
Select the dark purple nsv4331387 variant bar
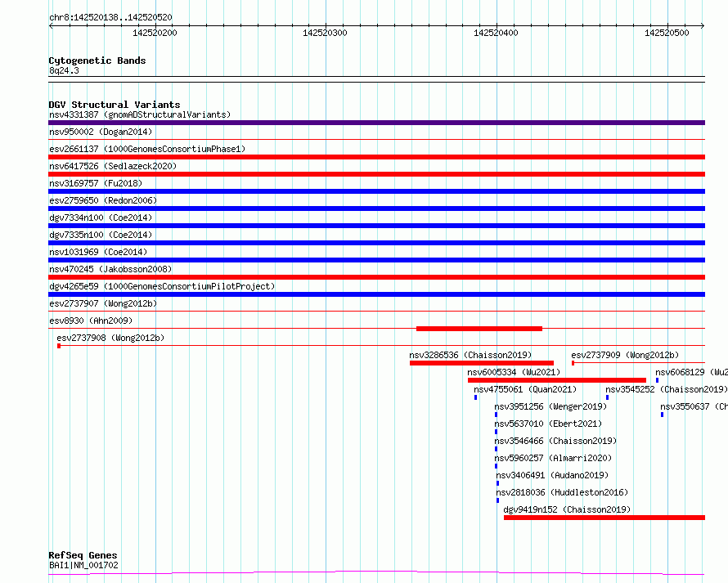click(376, 123)
